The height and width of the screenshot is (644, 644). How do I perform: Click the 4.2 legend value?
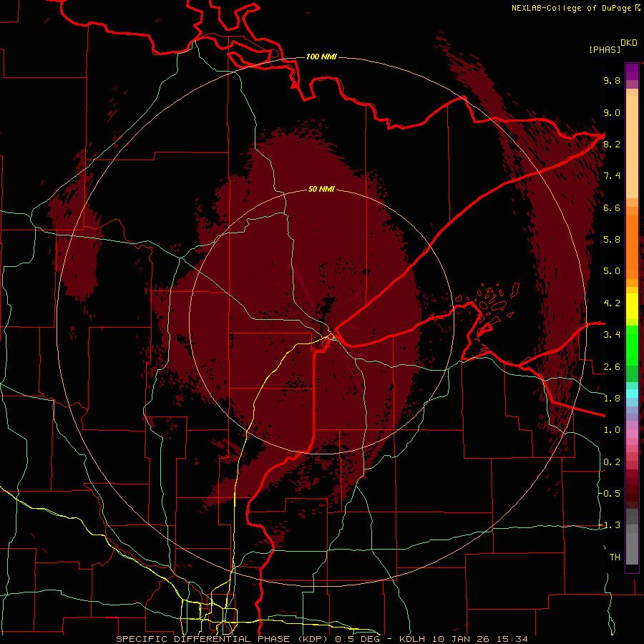point(612,303)
